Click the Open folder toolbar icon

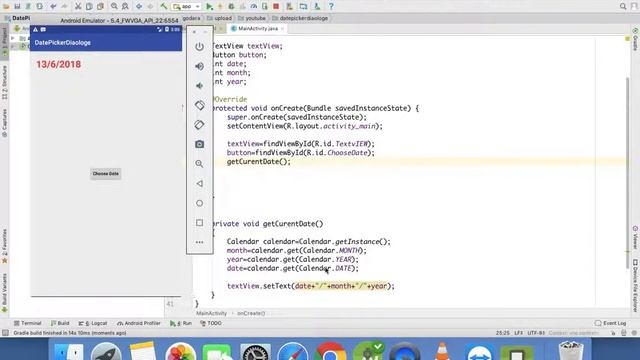pyautogui.click(x=6, y=6)
